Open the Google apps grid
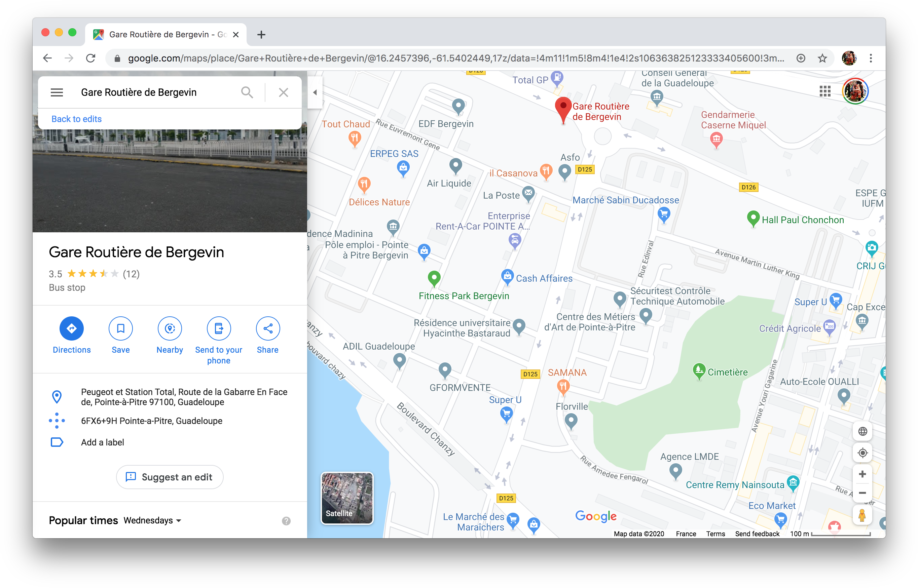 825,91
